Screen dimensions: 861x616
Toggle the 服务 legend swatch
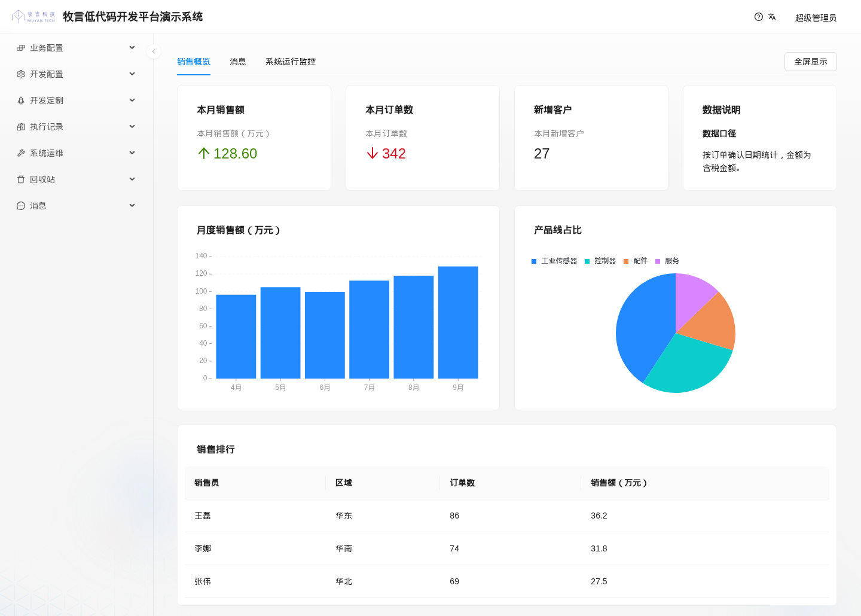click(658, 261)
